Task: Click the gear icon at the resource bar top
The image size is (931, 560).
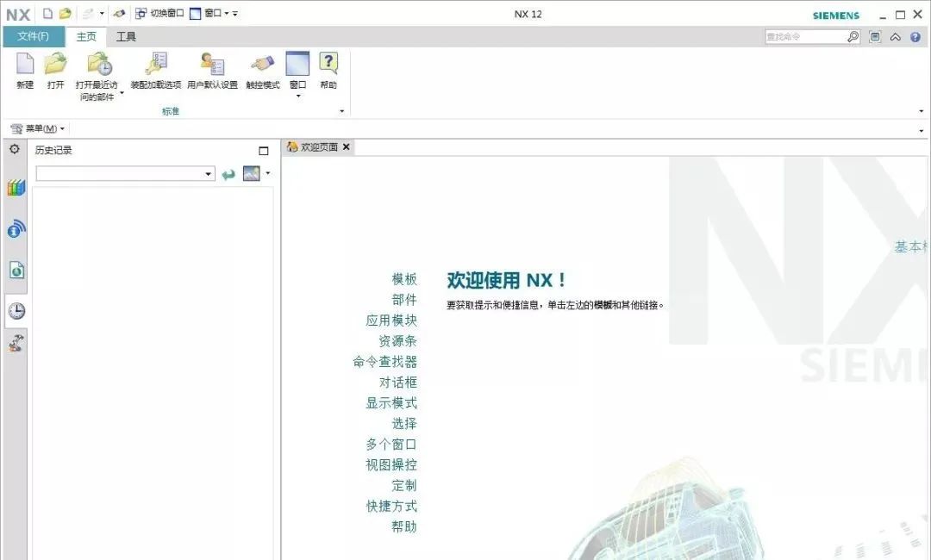Action: pyautogui.click(x=14, y=149)
